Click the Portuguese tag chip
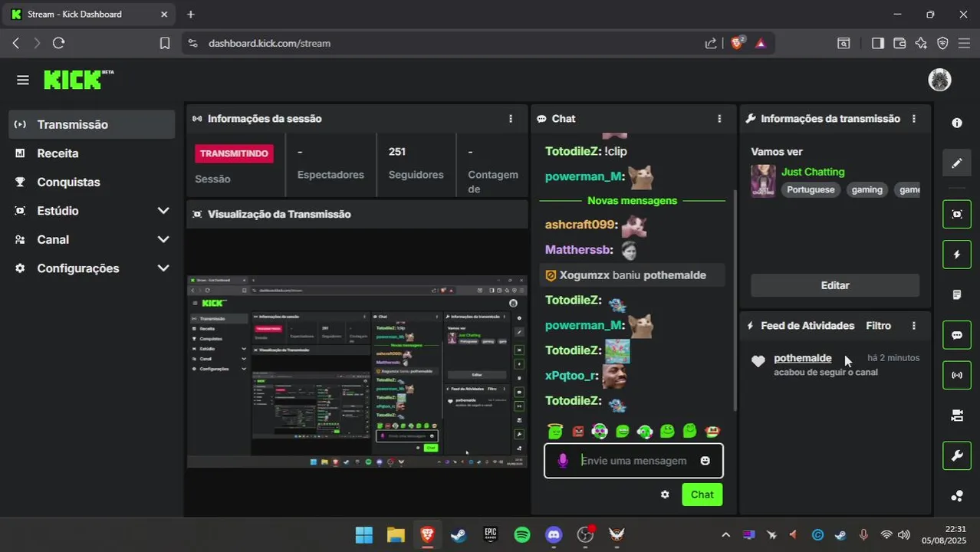 click(x=811, y=189)
